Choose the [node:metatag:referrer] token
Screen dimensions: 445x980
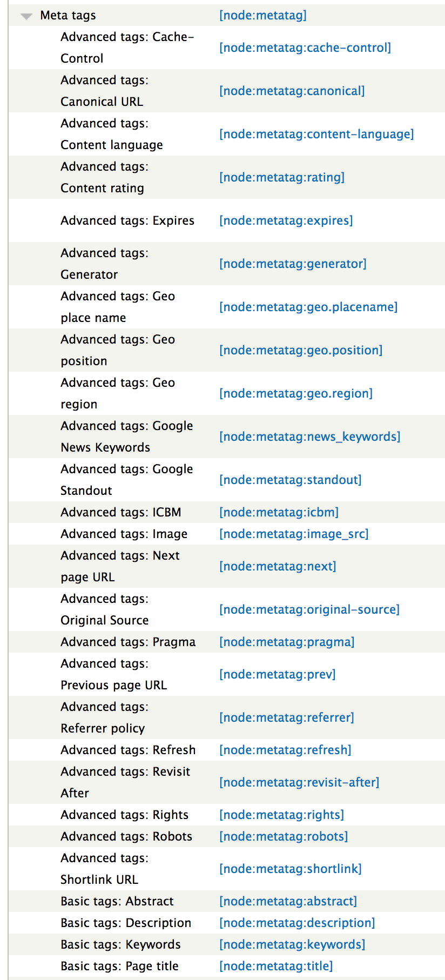(287, 717)
